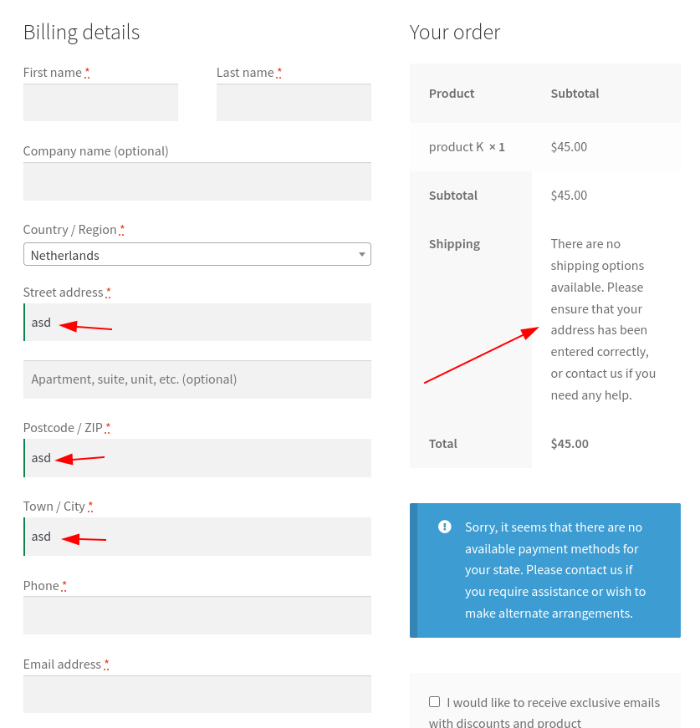Screen dimensions: 700x728
Task: Click the Company name (optional) label
Action: 95,151
